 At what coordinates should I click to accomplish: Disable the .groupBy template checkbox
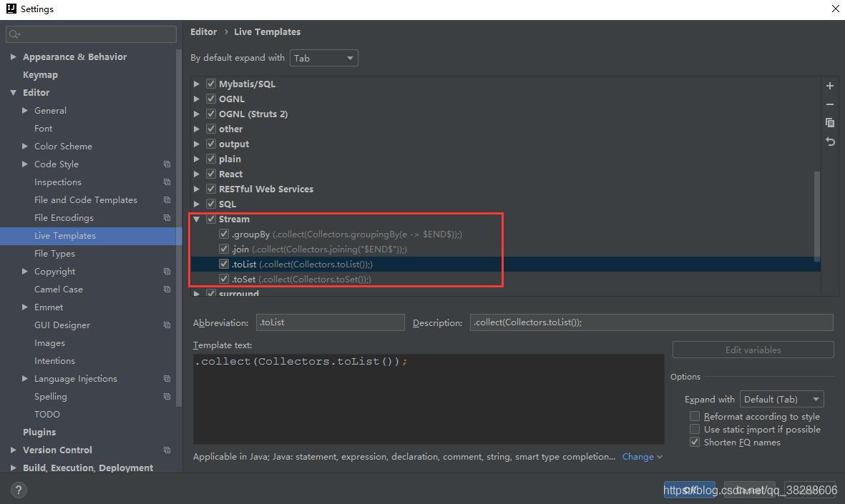pyautogui.click(x=224, y=234)
